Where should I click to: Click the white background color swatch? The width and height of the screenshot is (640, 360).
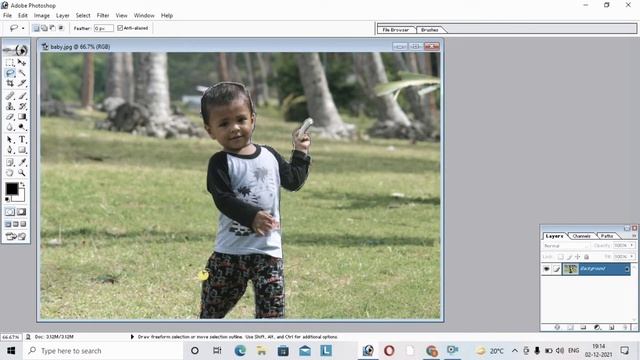click(x=21, y=198)
